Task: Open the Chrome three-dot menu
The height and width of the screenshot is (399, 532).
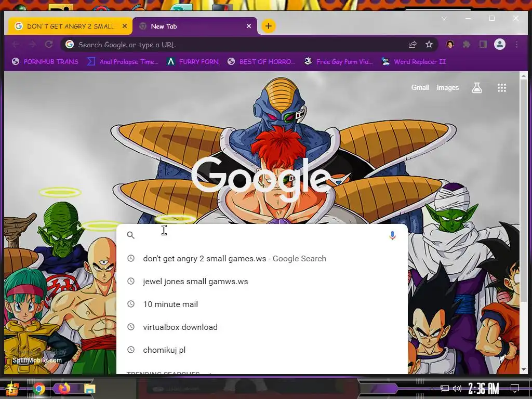Action: click(x=516, y=45)
